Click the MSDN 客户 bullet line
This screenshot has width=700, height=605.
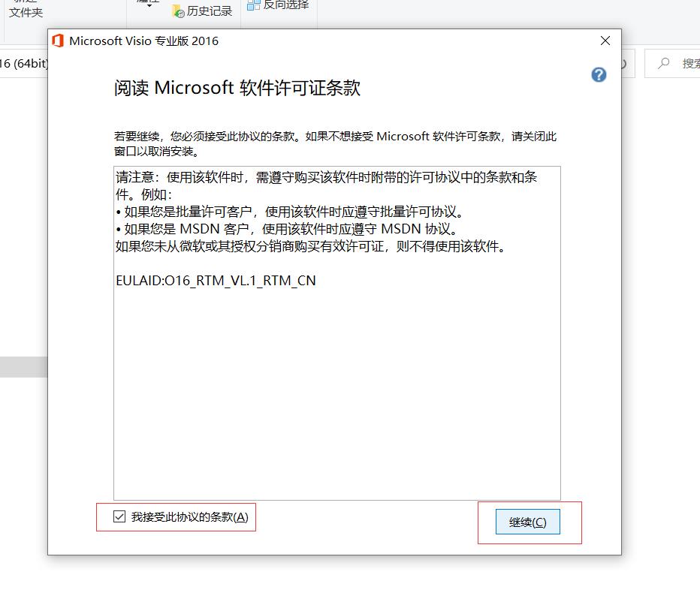click(x=287, y=229)
